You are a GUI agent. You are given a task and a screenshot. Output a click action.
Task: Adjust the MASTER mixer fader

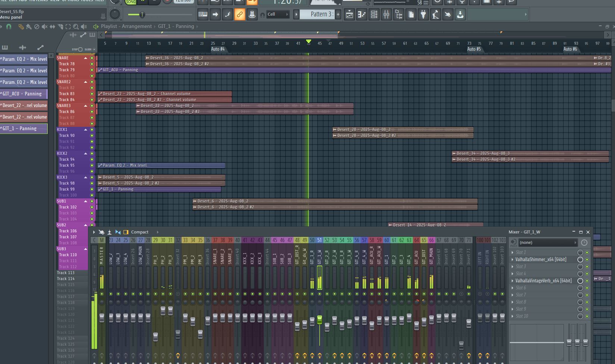click(x=101, y=318)
